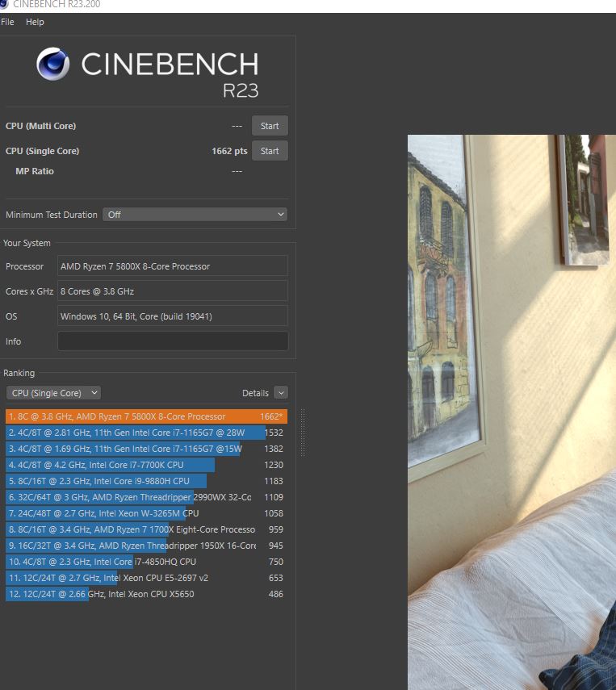Screen dimensions: 616x690
Task: Select ranking row Xeon CPU E5-2697 v2
Action: (x=146, y=578)
